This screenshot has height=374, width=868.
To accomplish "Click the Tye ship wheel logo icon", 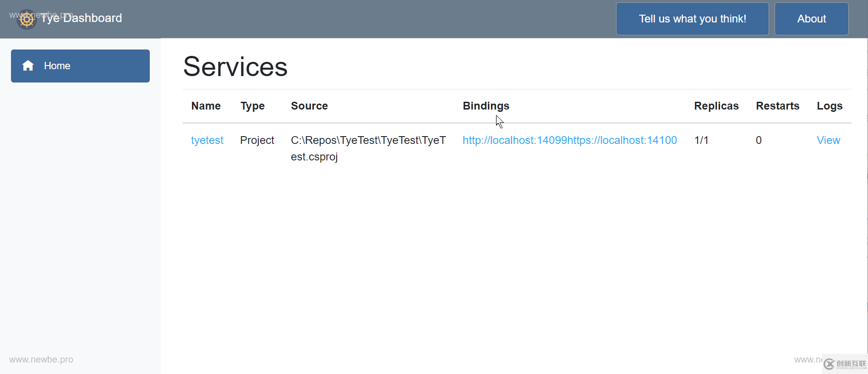I will (27, 19).
